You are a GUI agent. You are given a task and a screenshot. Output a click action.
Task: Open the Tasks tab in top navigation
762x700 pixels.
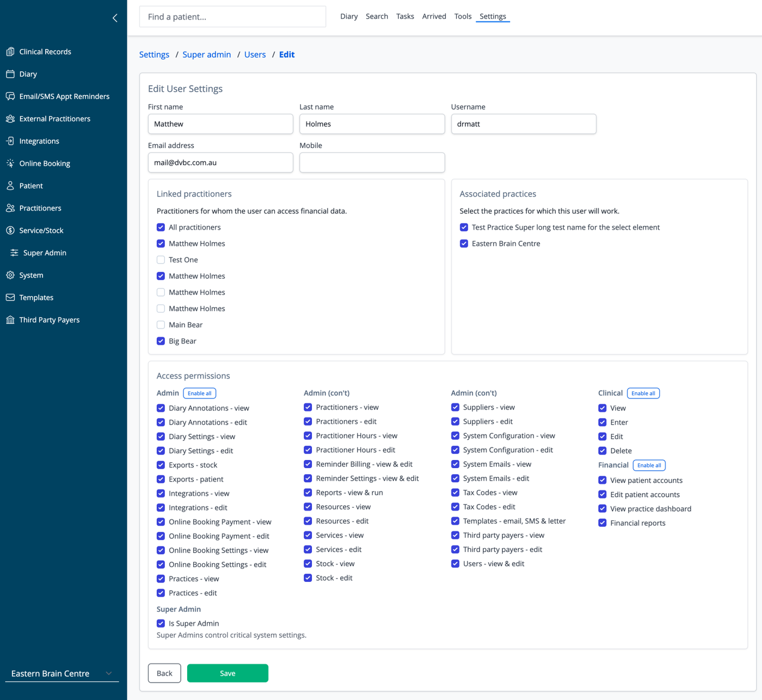[x=405, y=16]
